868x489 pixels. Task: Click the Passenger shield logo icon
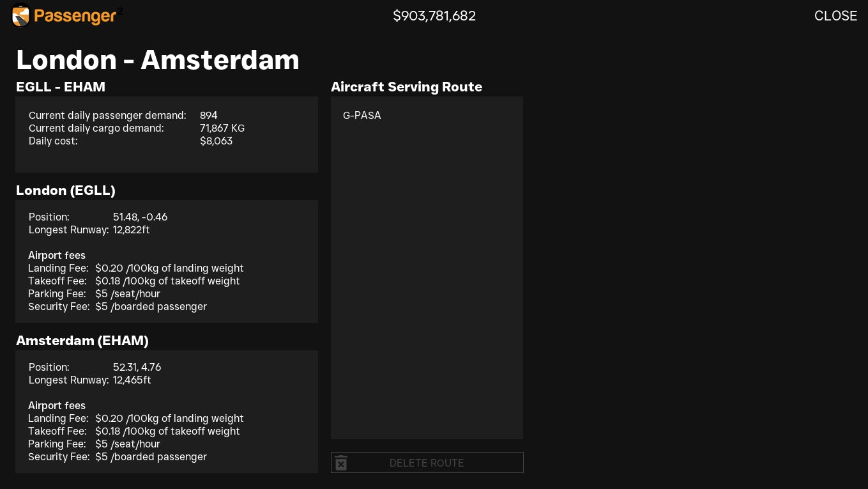20,16
